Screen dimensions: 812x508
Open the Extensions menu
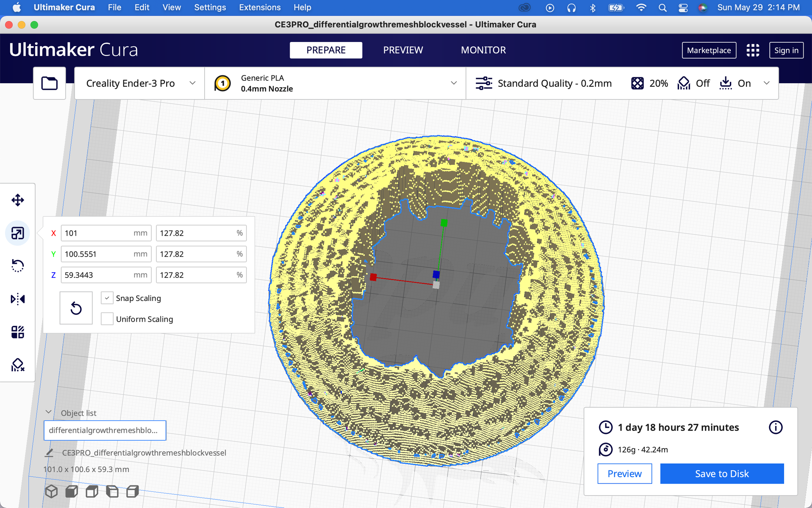point(260,7)
